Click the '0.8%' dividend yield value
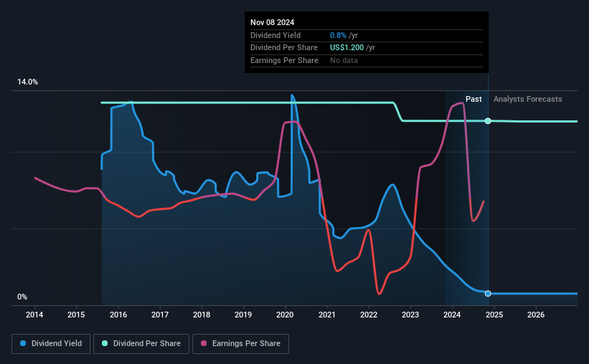589x364 pixels. pyautogui.click(x=338, y=35)
